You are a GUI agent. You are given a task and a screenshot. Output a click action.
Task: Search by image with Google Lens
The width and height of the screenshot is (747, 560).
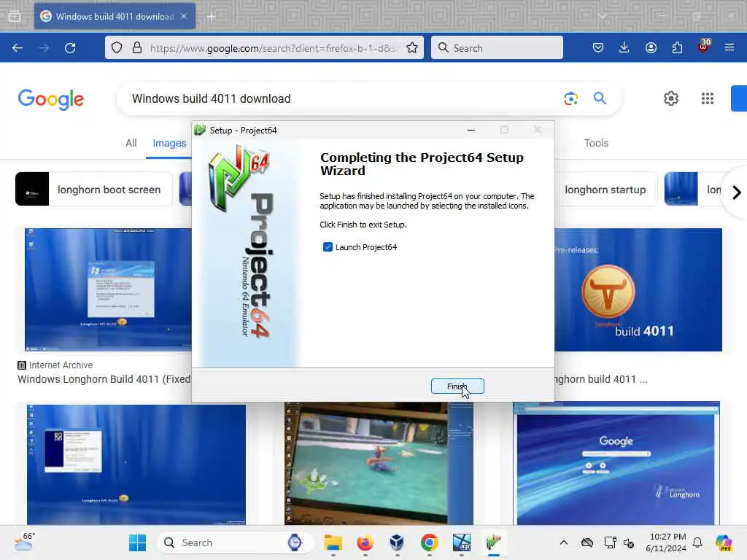click(x=570, y=98)
